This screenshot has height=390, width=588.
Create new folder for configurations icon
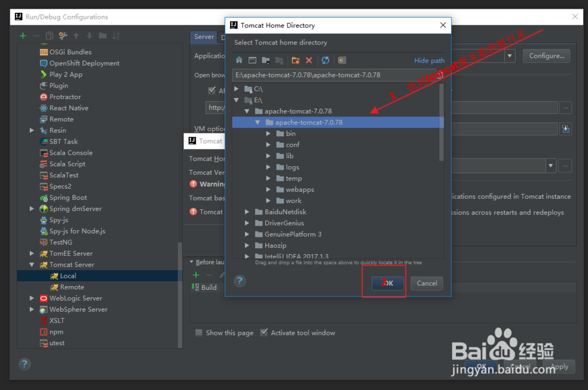102,36
